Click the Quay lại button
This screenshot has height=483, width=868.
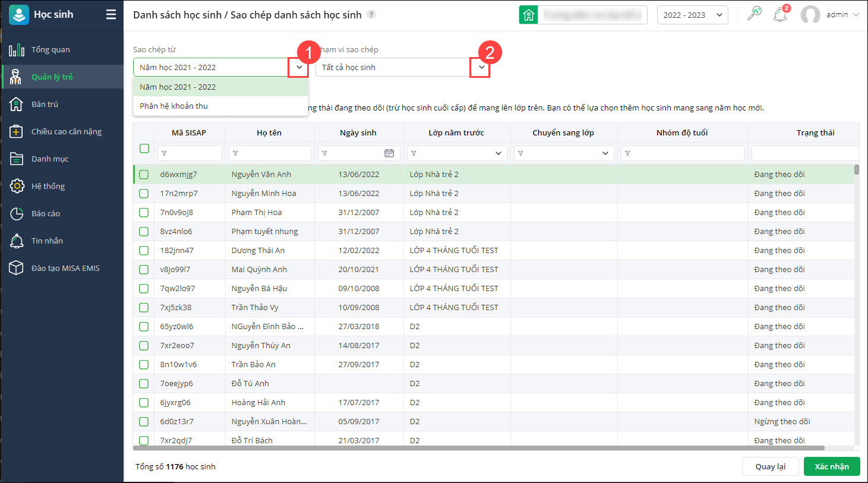[x=771, y=466]
